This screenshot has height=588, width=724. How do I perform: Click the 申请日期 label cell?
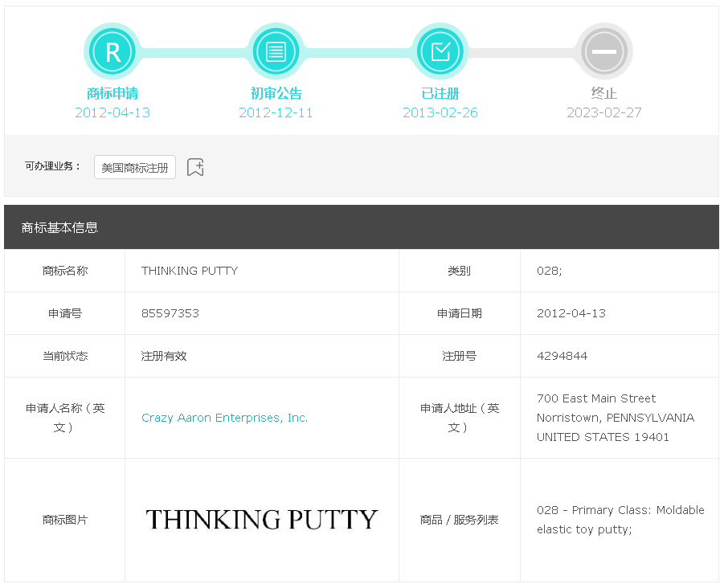(x=460, y=313)
